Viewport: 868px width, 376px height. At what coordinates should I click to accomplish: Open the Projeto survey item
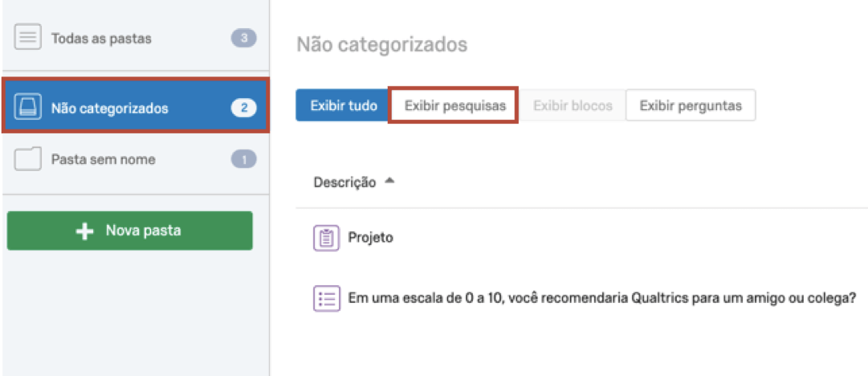pyautogui.click(x=370, y=238)
